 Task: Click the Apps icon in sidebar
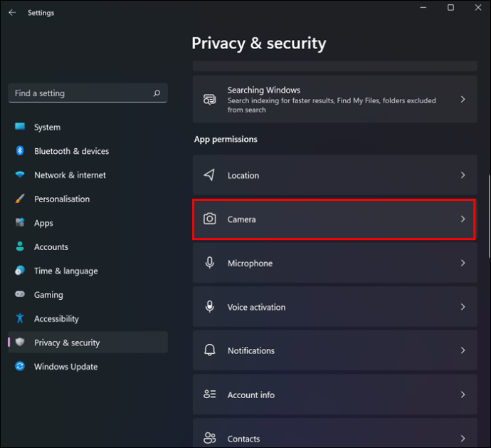20,223
